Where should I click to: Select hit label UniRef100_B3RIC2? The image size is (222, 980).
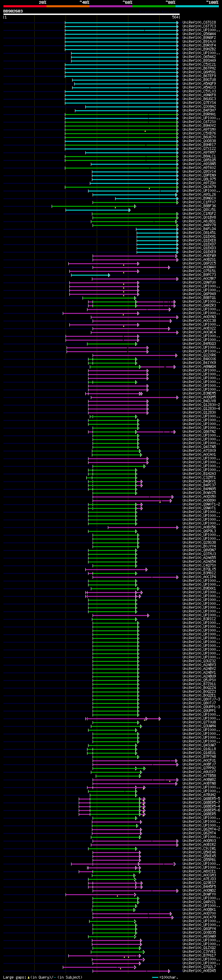199,619
